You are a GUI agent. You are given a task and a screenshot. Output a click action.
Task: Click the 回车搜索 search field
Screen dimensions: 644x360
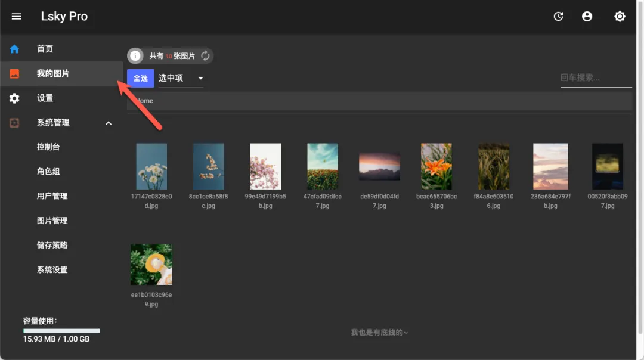595,78
